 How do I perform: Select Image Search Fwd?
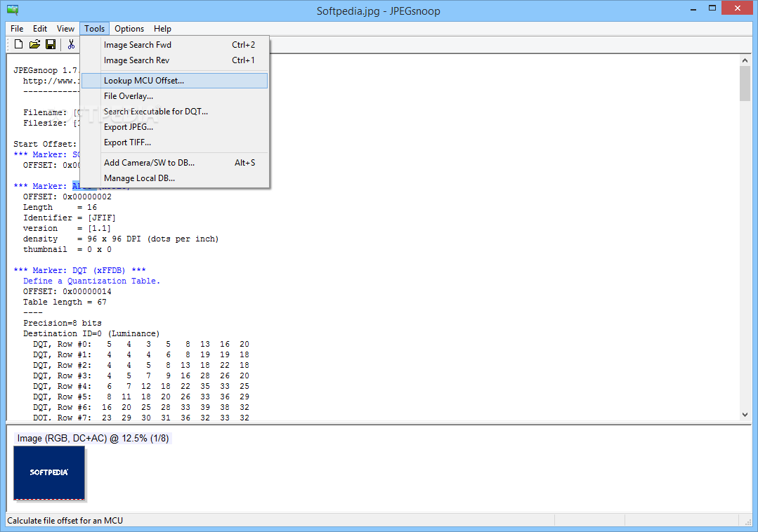coord(174,45)
